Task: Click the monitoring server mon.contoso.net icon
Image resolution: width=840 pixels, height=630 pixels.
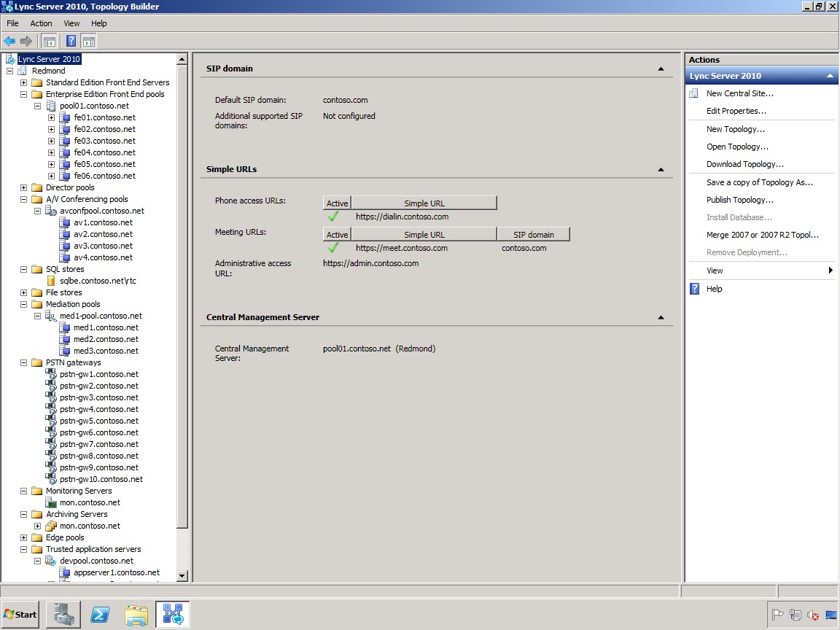Action: [x=51, y=502]
